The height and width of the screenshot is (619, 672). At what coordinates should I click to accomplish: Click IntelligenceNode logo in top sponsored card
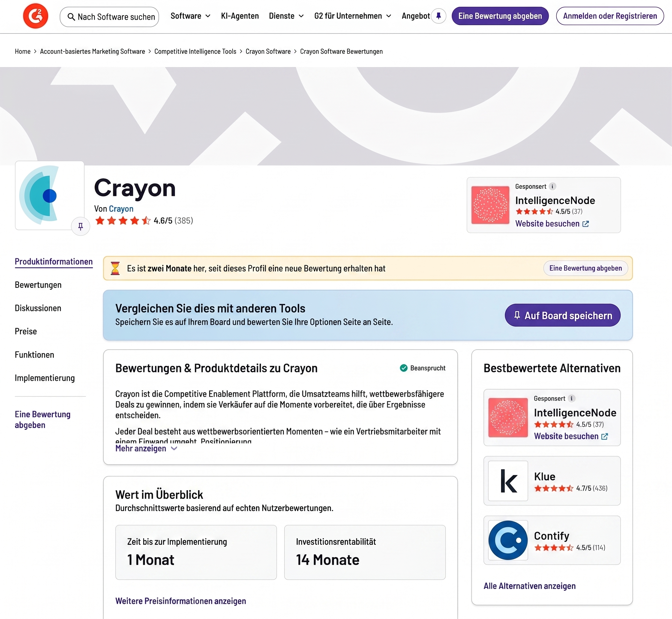point(490,205)
